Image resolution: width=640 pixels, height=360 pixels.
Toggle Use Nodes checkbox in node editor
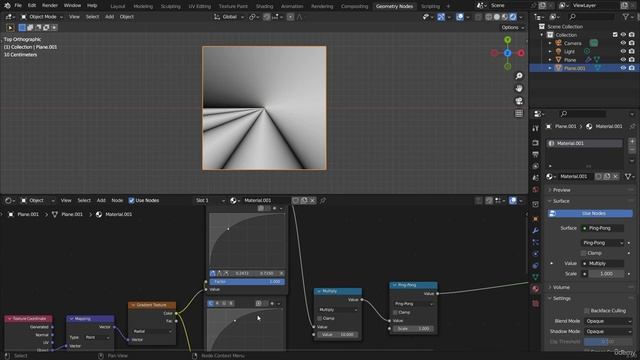coord(131,200)
